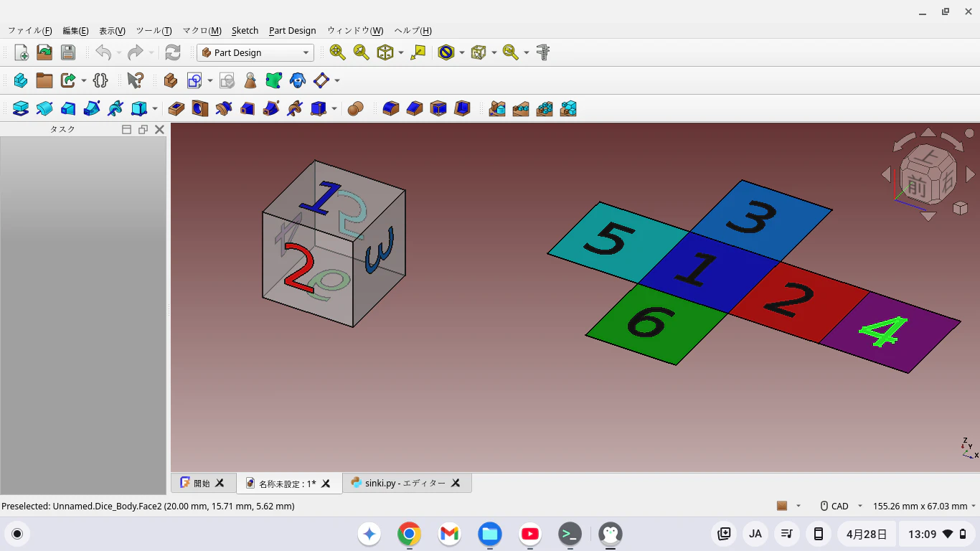Screen dimensions: 980x551
Task: Open the CAD navigation style dropdown
Action: point(842,506)
